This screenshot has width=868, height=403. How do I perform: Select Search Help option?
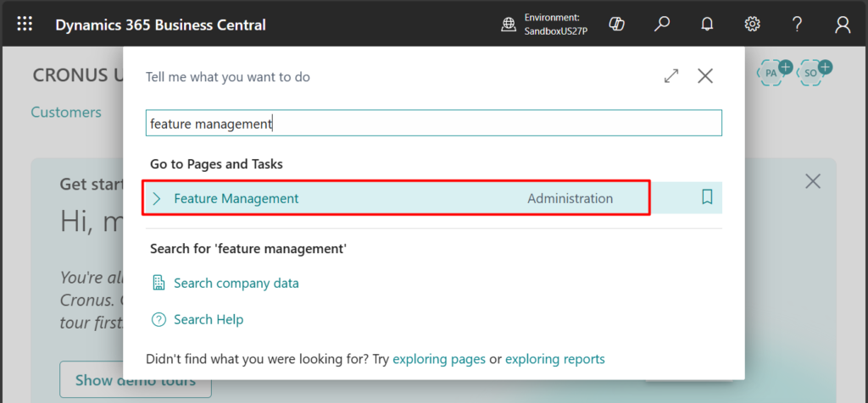pyautogui.click(x=208, y=320)
